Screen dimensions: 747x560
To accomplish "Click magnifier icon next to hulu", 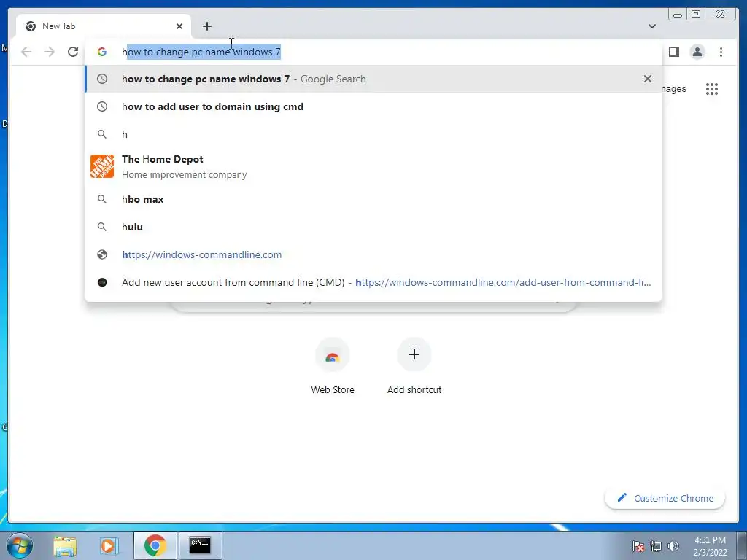I will (x=102, y=227).
